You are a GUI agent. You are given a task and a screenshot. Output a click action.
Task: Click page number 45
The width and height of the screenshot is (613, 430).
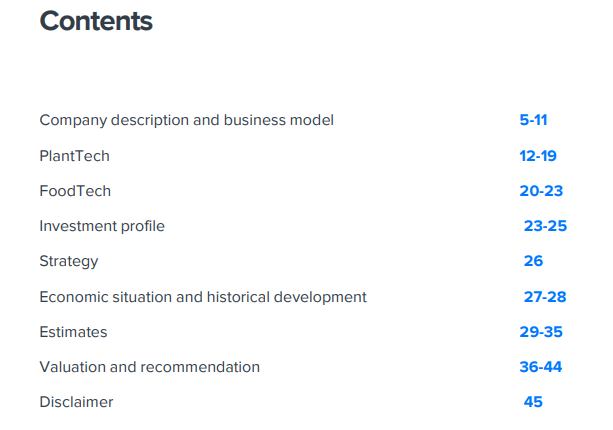click(533, 402)
